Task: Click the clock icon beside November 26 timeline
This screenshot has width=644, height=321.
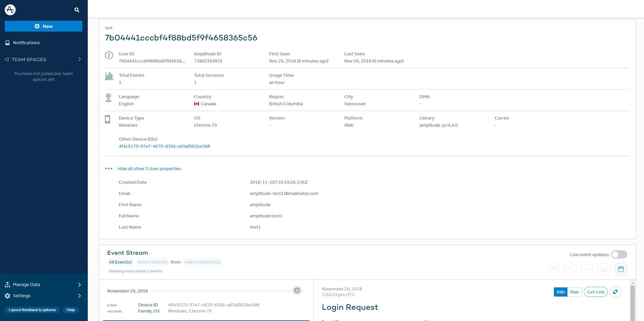Action: (297, 290)
